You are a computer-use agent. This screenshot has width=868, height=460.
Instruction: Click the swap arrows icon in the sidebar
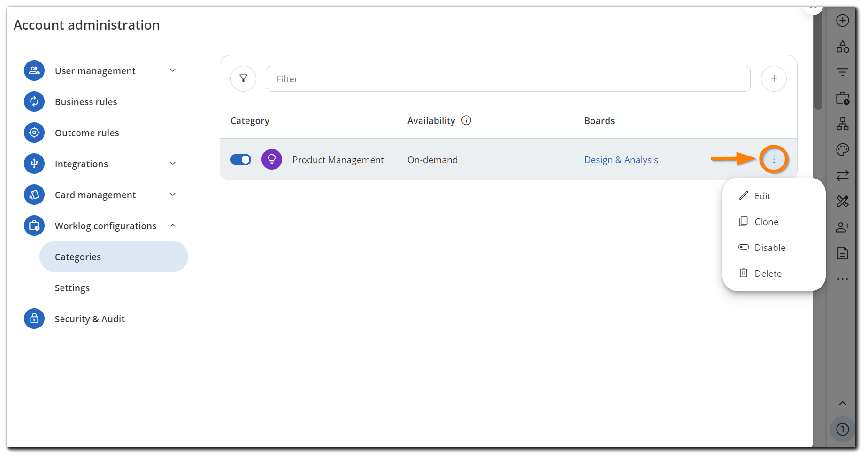pos(843,176)
